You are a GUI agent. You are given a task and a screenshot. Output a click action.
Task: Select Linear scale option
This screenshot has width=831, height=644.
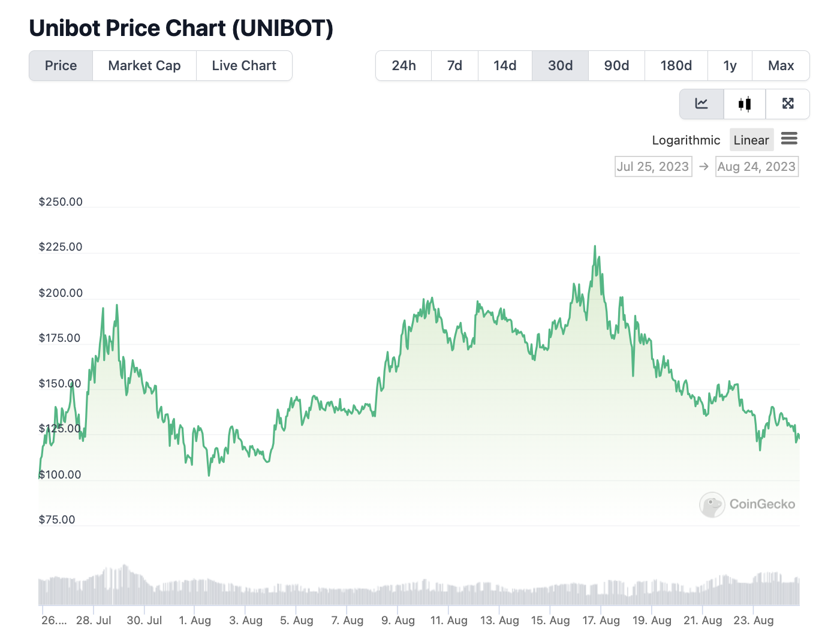coord(751,140)
